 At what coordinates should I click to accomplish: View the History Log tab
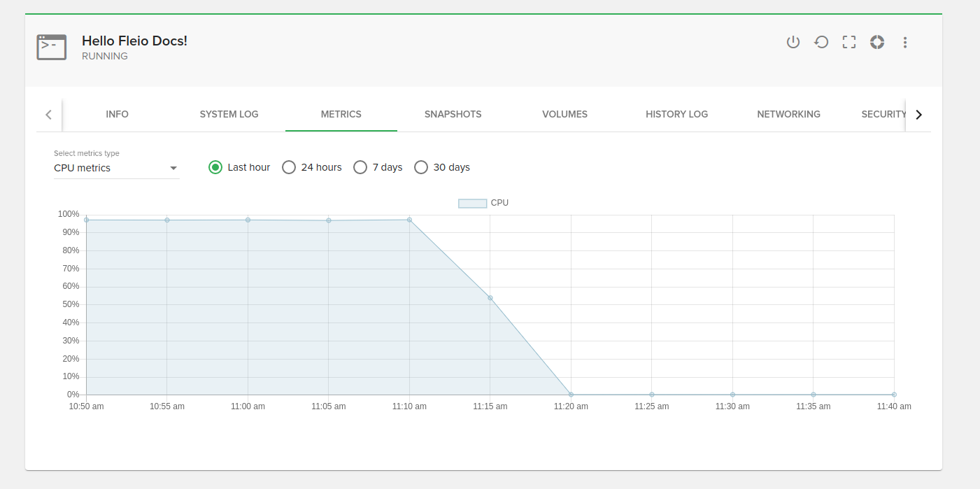677,114
